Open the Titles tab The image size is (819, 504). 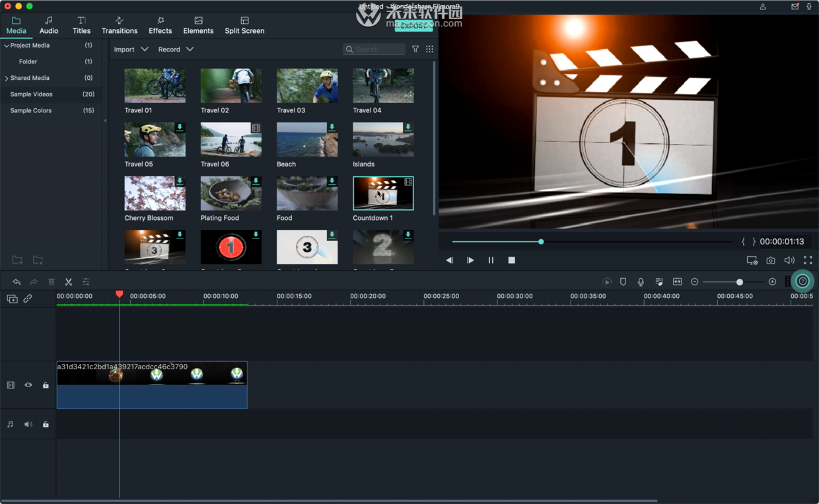coord(81,26)
